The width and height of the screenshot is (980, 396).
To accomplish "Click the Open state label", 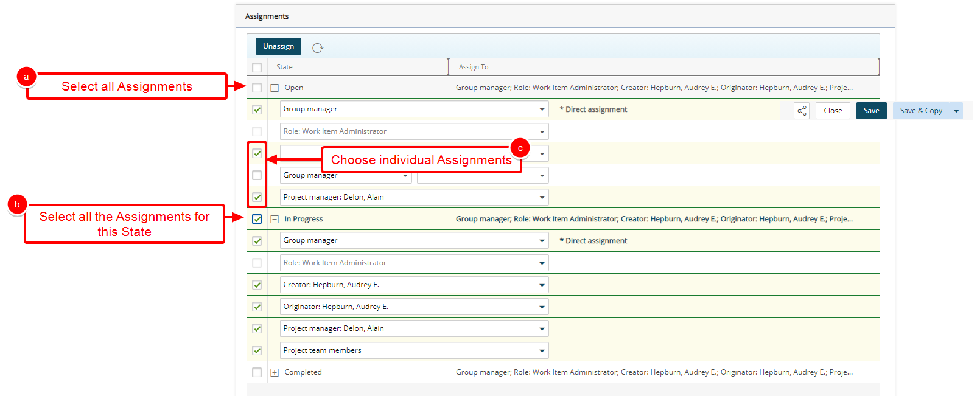I will coord(293,88).
